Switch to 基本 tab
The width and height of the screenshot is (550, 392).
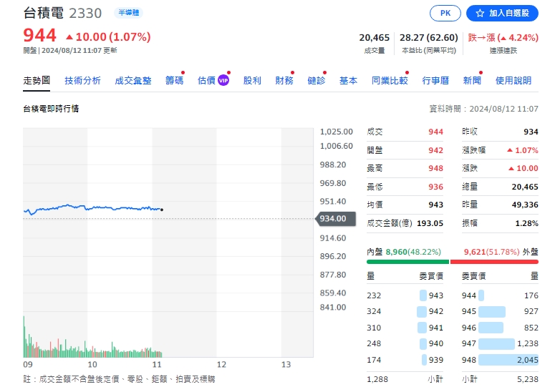click(x=348, y=81)
